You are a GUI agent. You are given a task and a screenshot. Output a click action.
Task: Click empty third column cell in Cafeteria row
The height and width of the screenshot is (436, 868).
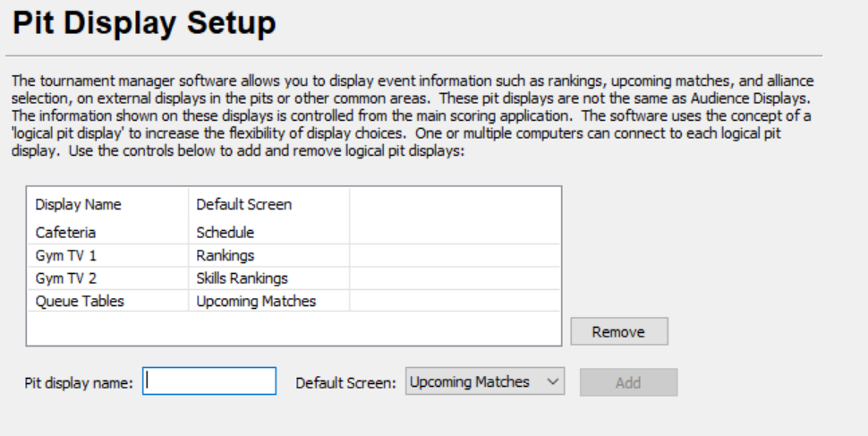(454, 233)
